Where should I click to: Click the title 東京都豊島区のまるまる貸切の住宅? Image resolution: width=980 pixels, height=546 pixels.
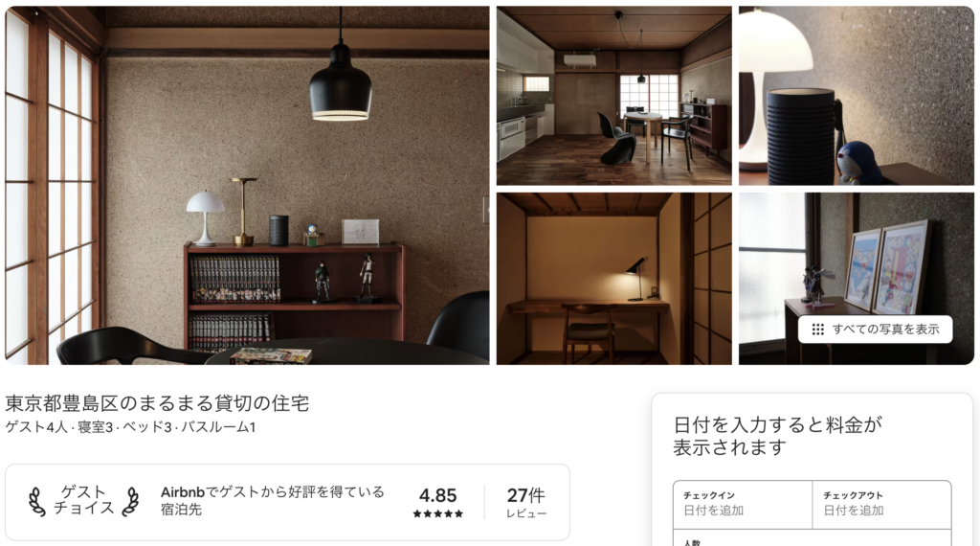pos(157,403)
